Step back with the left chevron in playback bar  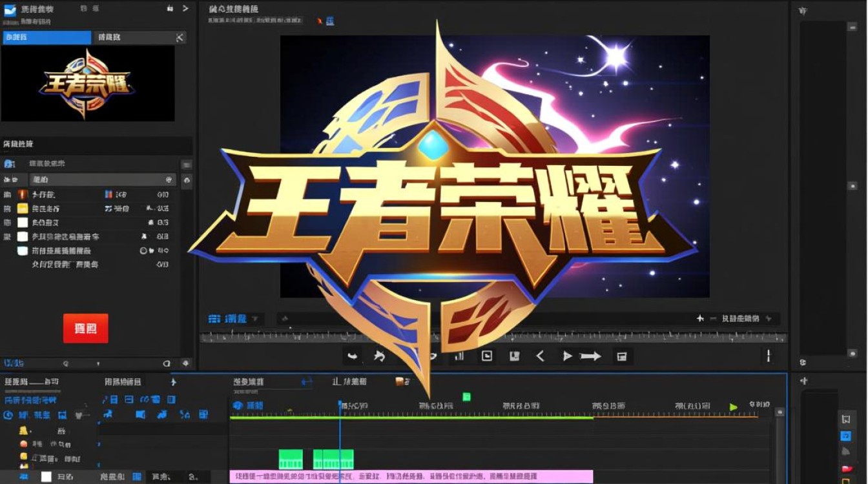pos(541,356)
